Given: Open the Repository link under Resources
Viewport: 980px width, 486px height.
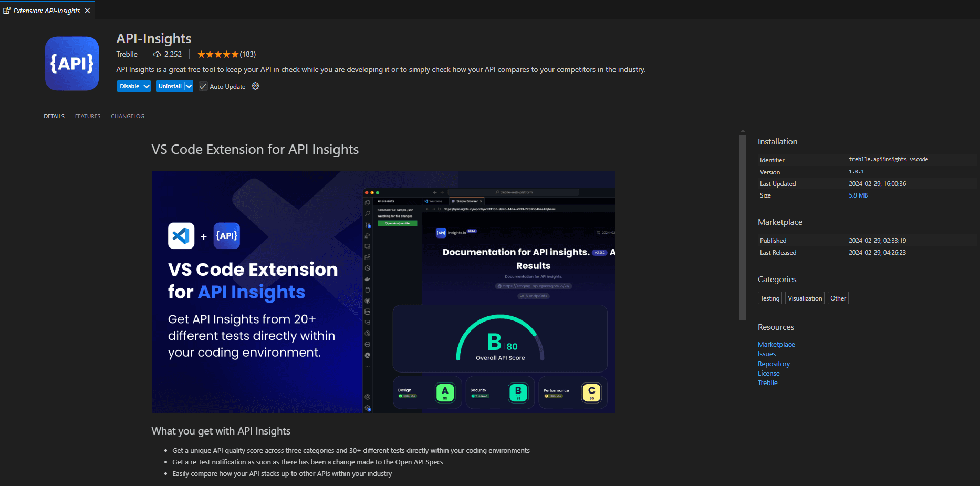Looking at the screenshot, I should pos(774,363).
